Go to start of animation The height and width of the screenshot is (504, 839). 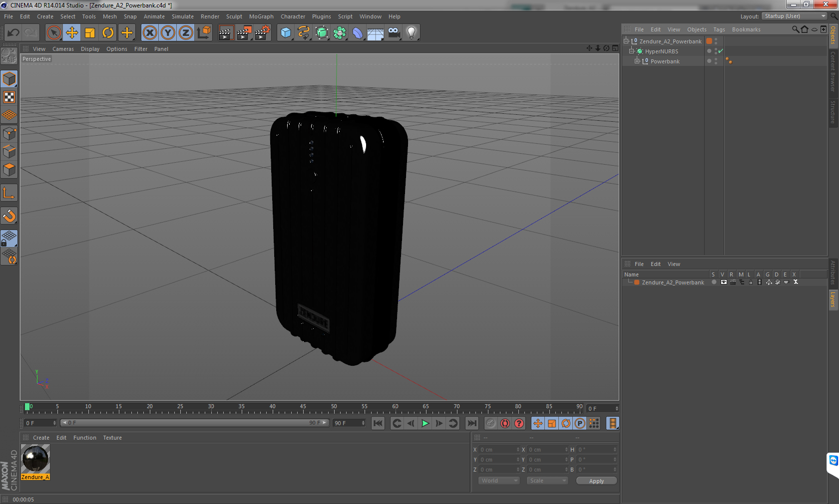378,423
